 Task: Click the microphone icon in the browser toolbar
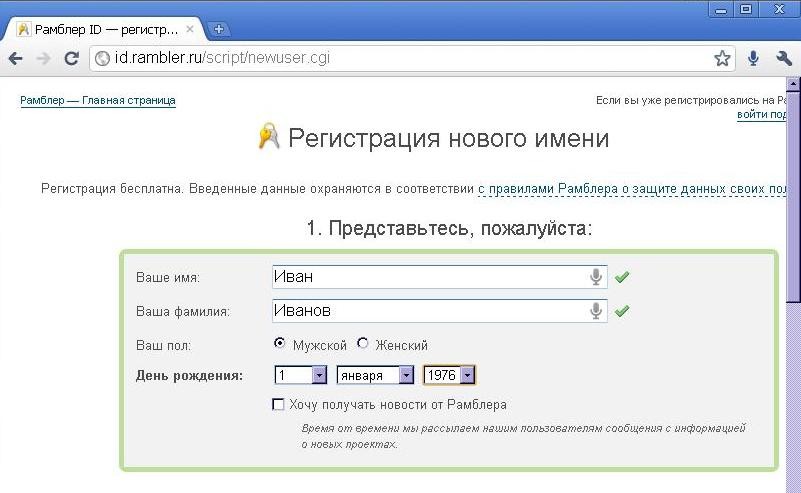pyautogui.click(x=753, y=58)
